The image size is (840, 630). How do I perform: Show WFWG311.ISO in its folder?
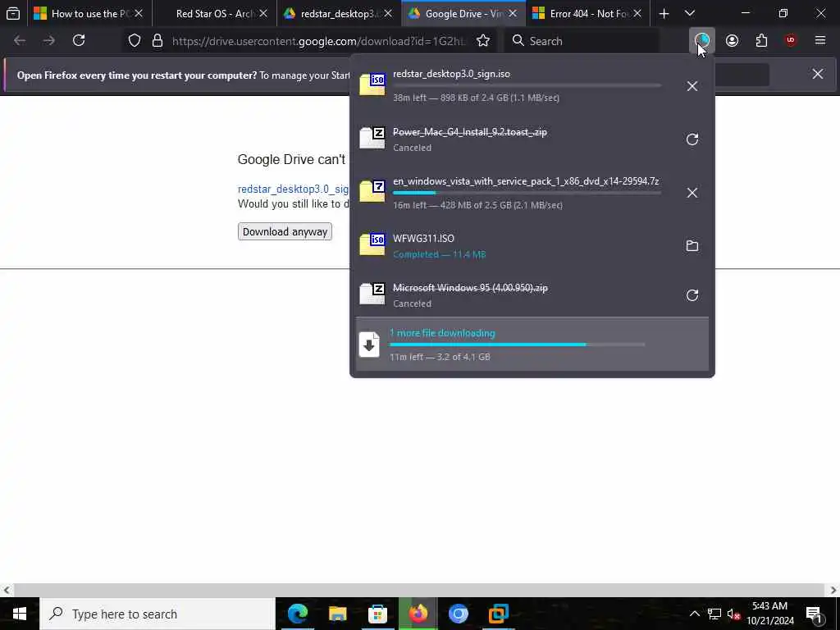pos(692,246)
